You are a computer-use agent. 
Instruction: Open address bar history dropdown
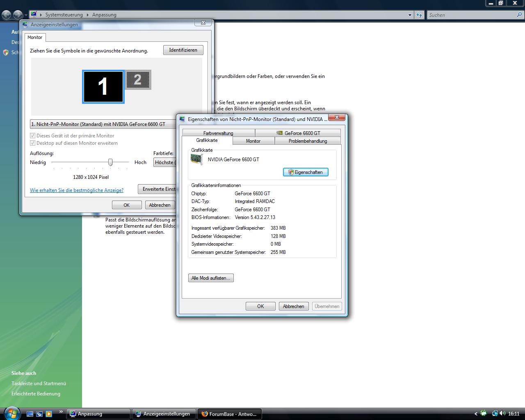coord(410,15)
